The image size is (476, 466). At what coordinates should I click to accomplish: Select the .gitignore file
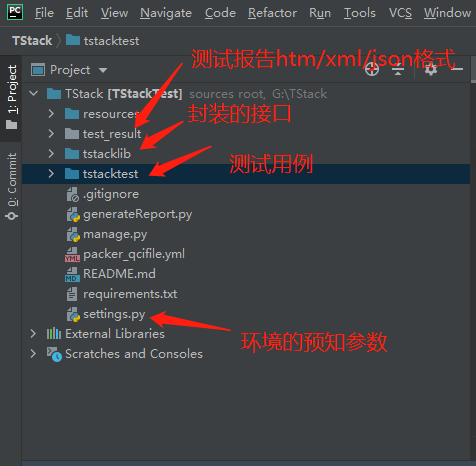tap(103, 194)
